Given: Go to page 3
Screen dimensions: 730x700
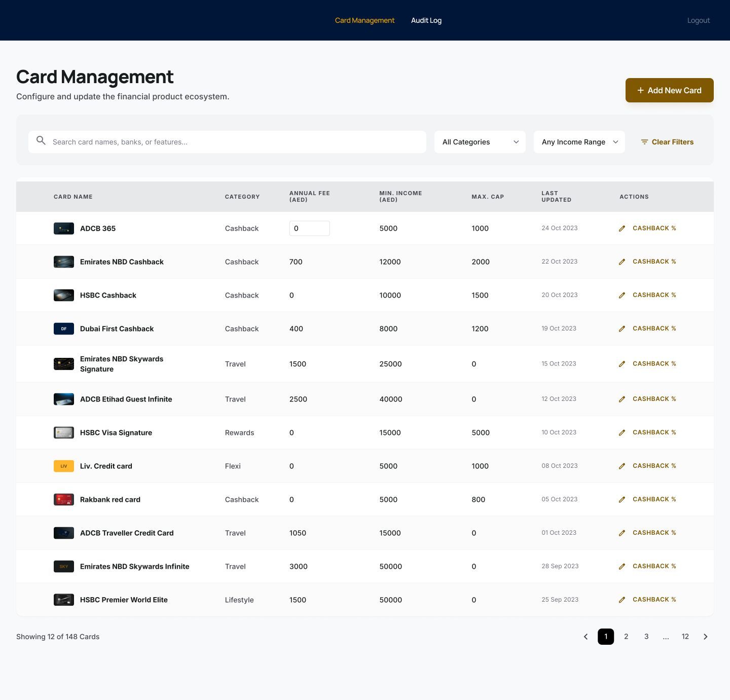Looking at the screenshot, I should (x=646, y=637).
